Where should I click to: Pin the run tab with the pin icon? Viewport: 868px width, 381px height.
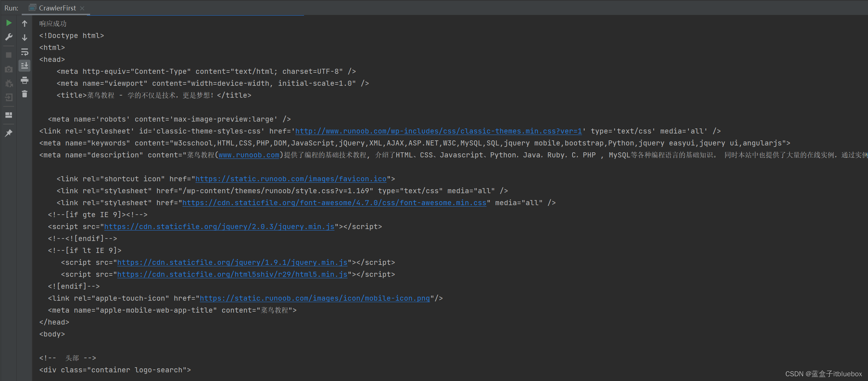coord(9,133)
